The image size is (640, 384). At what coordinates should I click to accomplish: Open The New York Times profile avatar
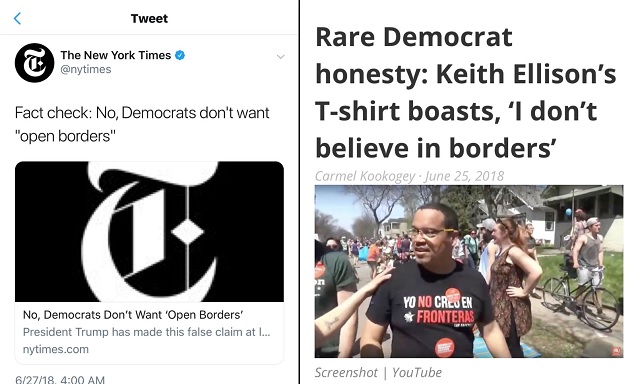coord(34,63)
